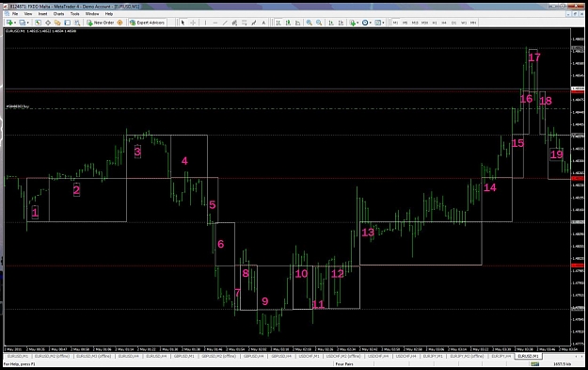The height and width of the screenshot is (370, 588).
Task: Switch chart to Candlesticks type
Action: point(288,23)
